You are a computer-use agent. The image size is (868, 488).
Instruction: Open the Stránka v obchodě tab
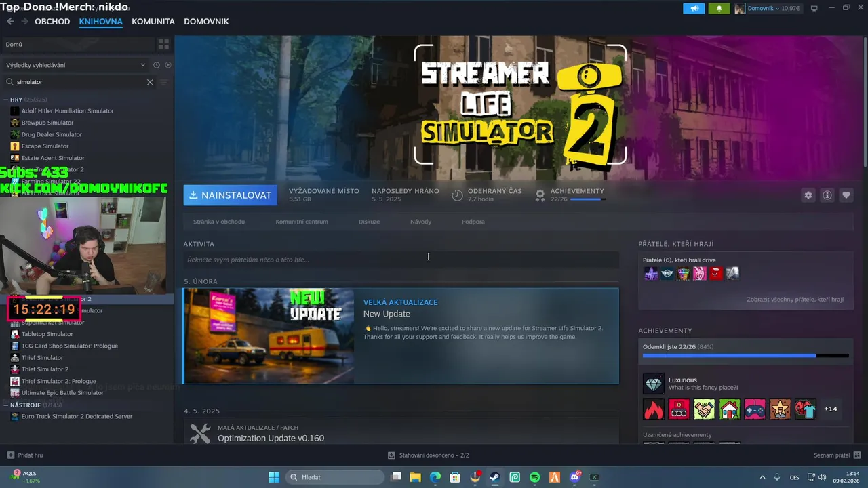click(219, 222)
